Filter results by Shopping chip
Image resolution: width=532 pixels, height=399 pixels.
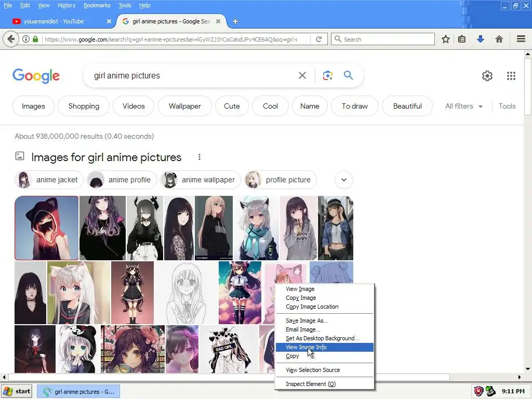point(84,106)
